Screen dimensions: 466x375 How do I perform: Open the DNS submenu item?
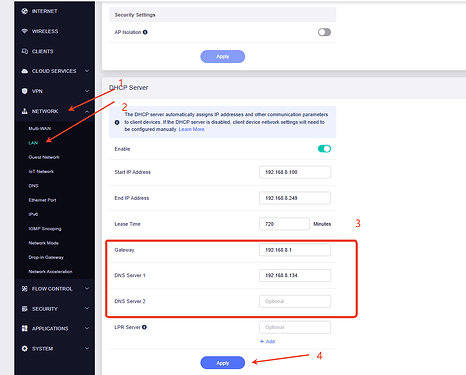pos(33,186)
